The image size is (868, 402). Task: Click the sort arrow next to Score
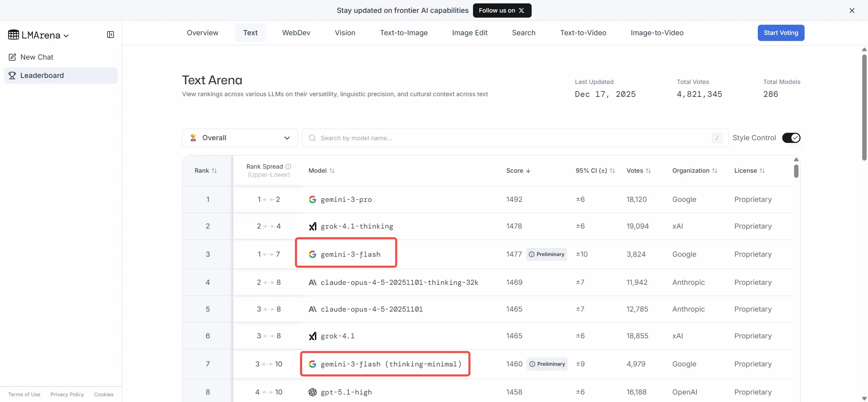(x=528, y=171)
